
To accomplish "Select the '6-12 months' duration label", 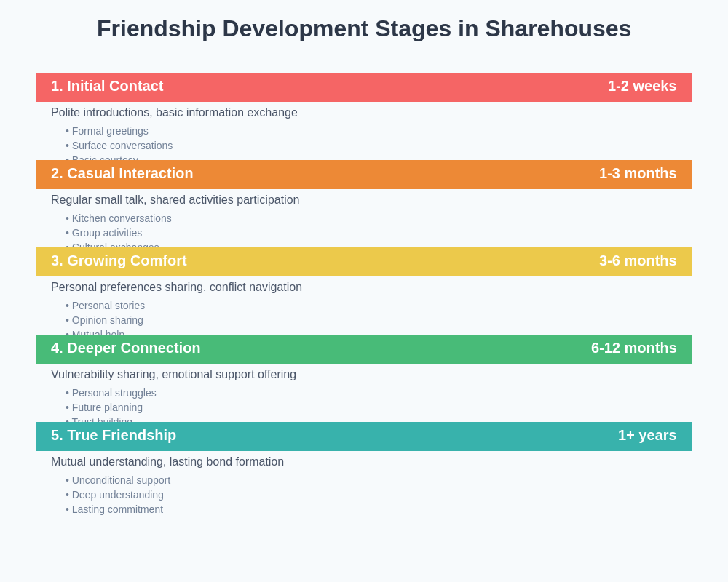I will tap(633, 348).
